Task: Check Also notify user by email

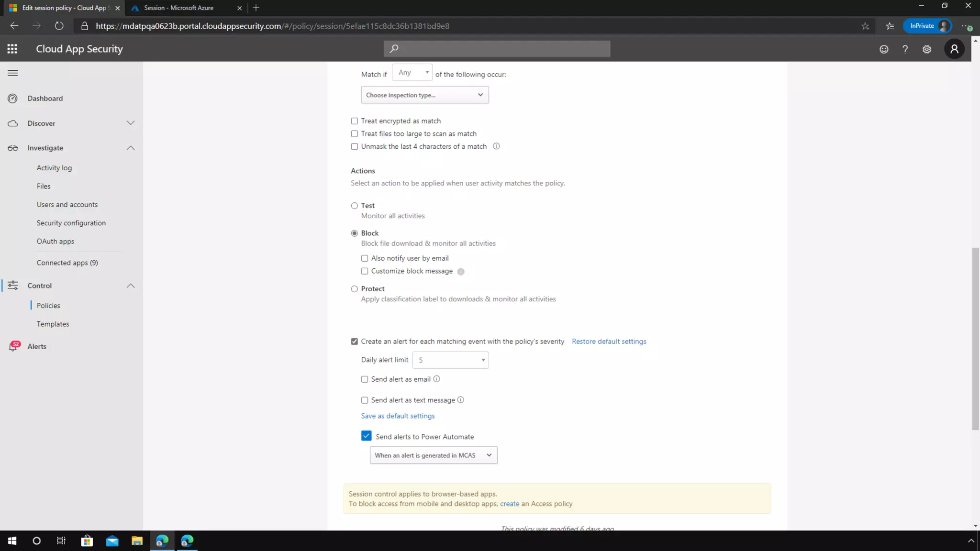Action: (365, 258)
